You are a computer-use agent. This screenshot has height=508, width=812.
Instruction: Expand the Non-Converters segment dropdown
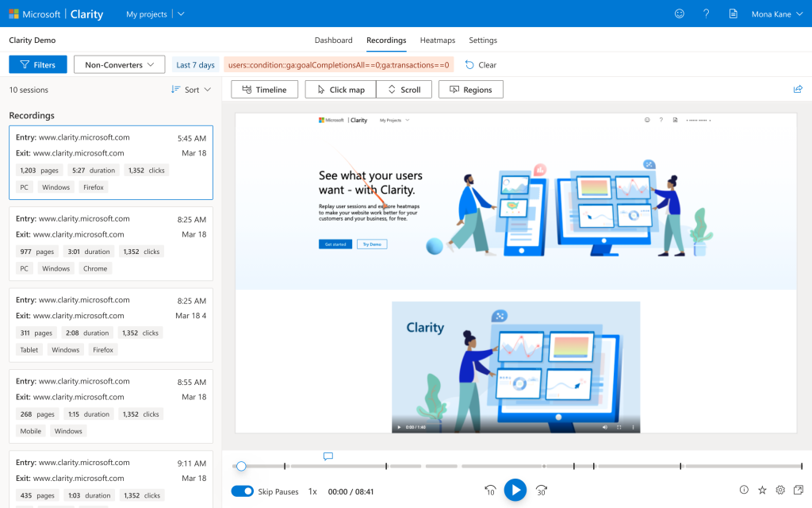click(x=119, y=65)
